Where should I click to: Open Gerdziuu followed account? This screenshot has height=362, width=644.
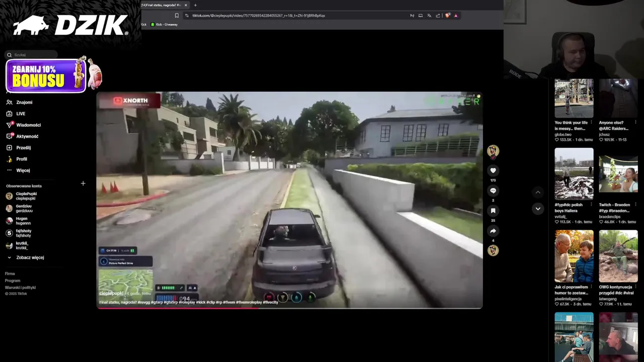pos(19,208)
